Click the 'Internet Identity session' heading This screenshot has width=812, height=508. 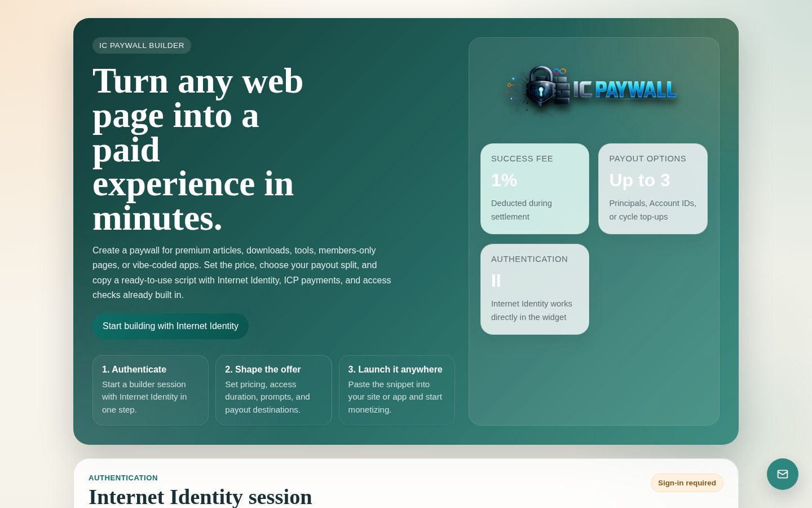pyautogui.click(x=200, y=497)
